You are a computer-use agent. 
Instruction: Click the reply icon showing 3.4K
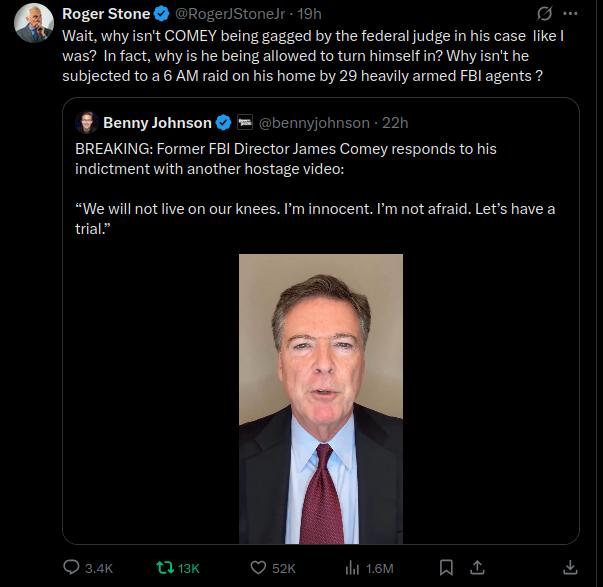[72, 568]
